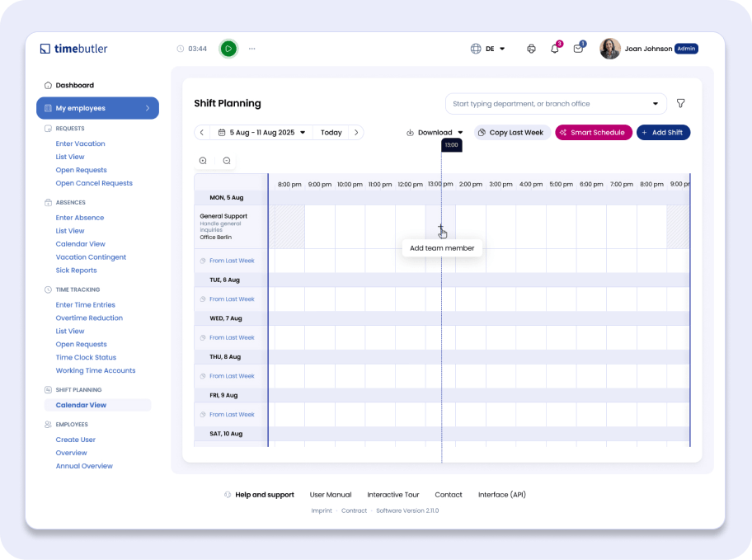Click the Add Shift button

tap(663, 133)
